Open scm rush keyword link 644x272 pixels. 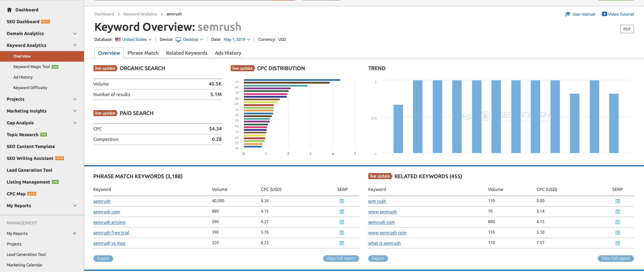(377, 201)
